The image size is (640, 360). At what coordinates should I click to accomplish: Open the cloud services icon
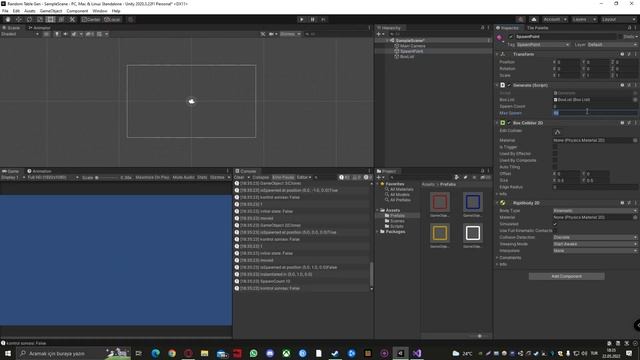[533, 19]
